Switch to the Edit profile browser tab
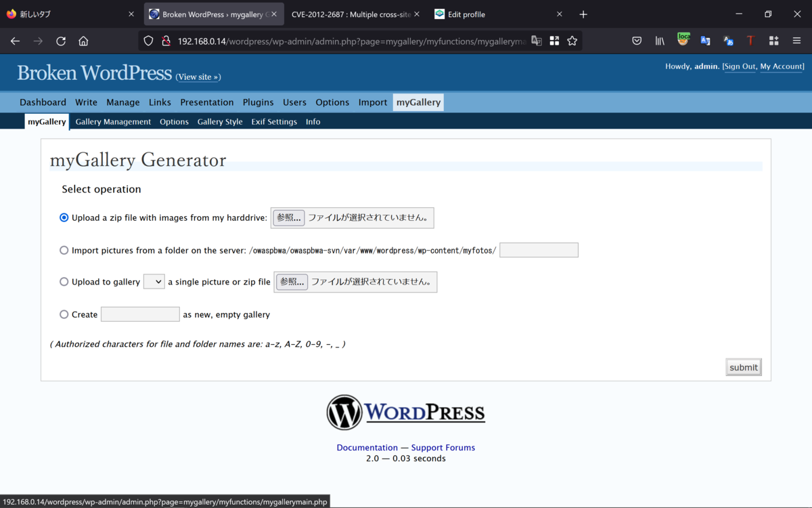Image resolution: width=812 pixels, height=508 pixels. [x=499, y=14]
